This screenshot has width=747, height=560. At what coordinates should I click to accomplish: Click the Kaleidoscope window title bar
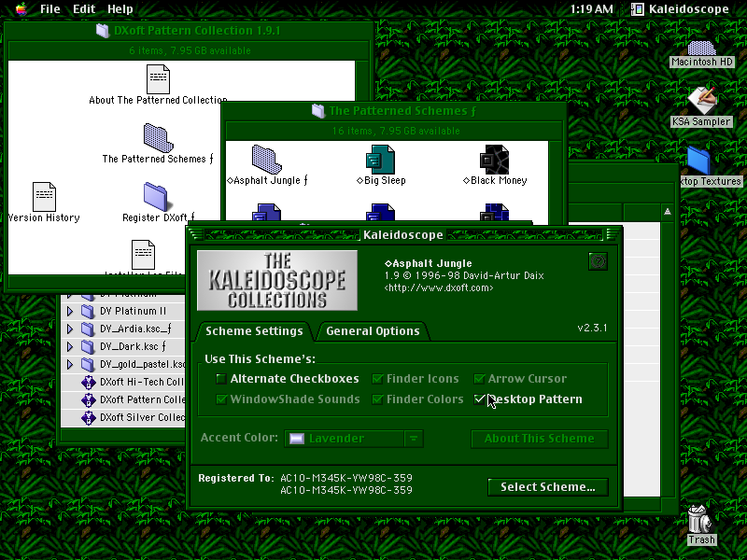(404, 235)
